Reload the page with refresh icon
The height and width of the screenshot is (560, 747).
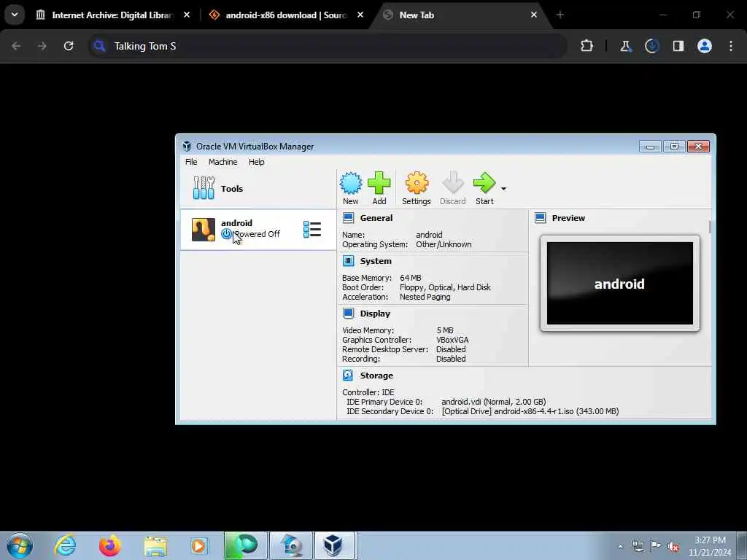tap(69, 46)
